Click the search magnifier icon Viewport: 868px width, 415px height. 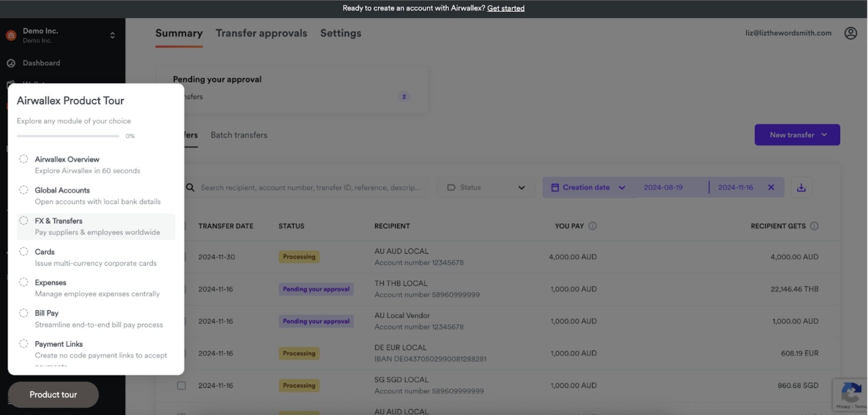(190, 187)
